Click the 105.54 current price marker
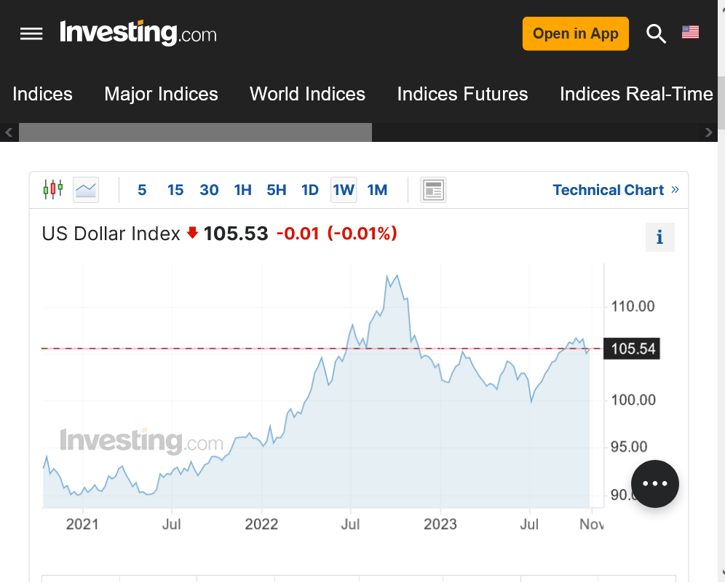Image resolution: width=725 pixels, height=588 pixels. [632, 349]
